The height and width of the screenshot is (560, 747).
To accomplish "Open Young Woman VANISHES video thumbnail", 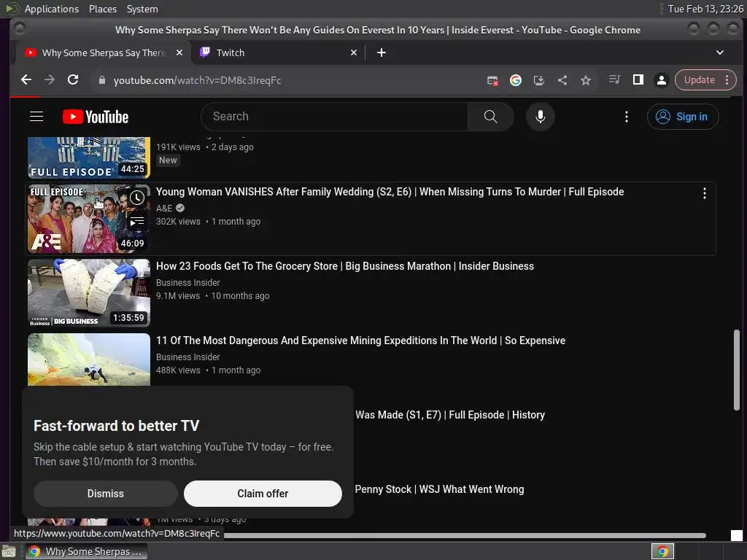I will 89,219.
